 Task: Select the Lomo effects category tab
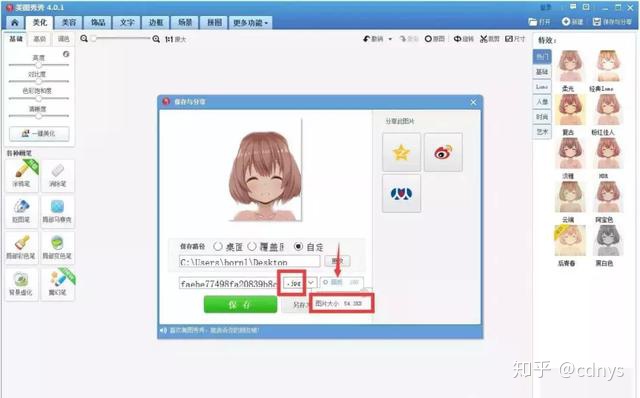[542, 87]
